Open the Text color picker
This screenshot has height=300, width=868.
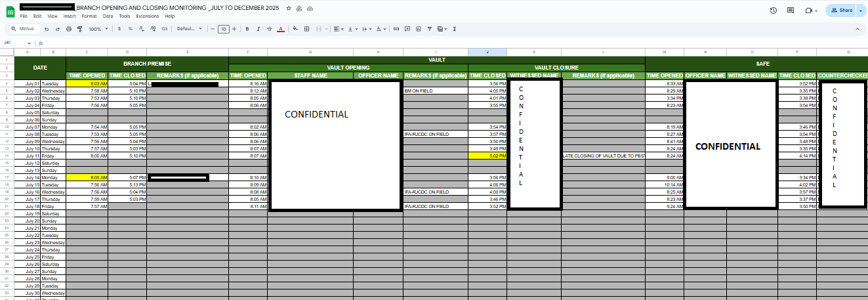[x=281, y=29]
